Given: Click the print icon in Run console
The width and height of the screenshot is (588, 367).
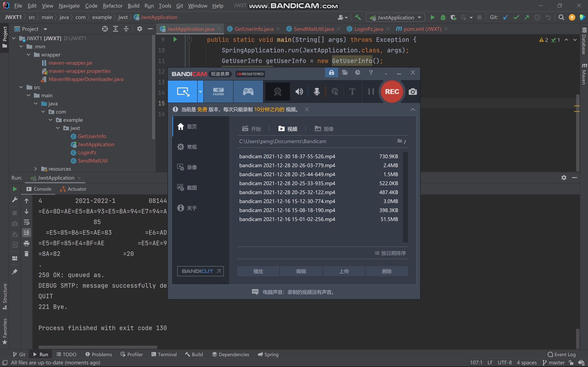Looking at the screenshot, I should click(27, 243).
